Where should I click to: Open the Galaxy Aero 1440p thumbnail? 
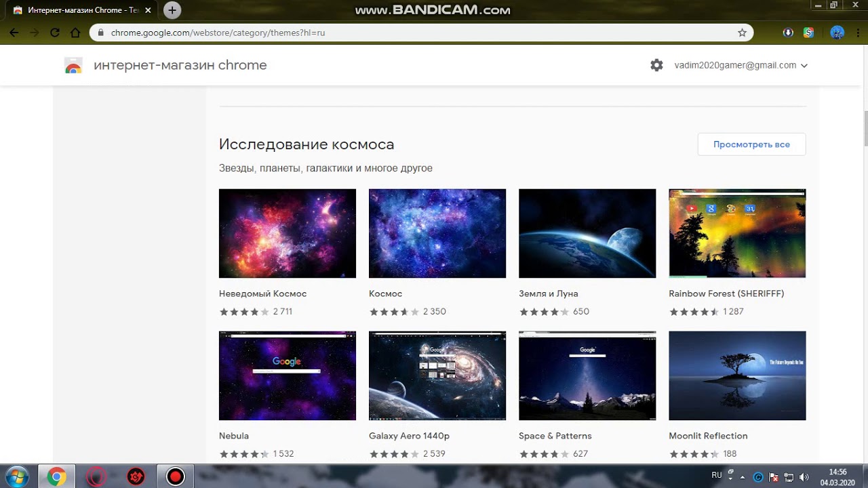pyautogui.click(x=437, y=375)
